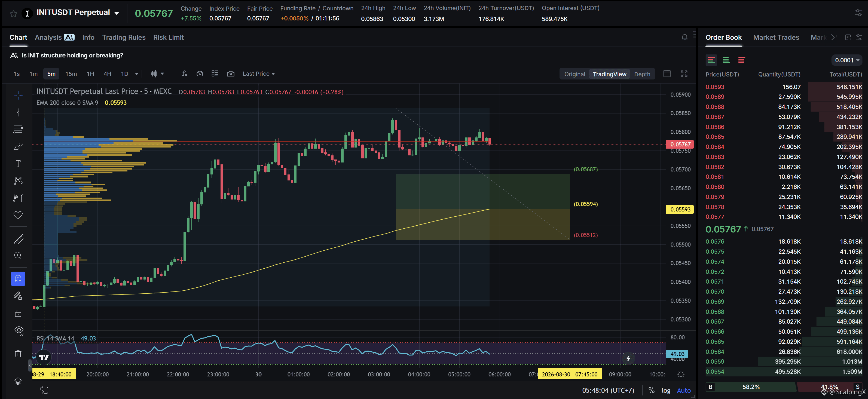This screenshot has height=399, width=868.
Task: Open the long position forecasting tool
Action: tap(18, 198)
